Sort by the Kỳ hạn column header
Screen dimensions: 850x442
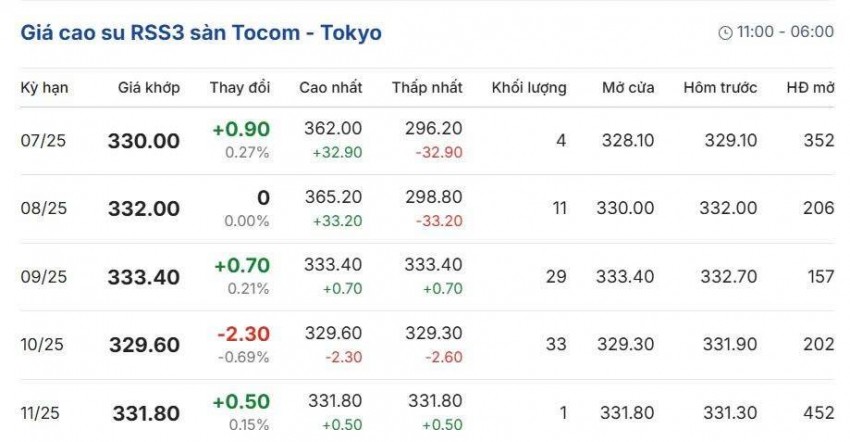point(44,87)
